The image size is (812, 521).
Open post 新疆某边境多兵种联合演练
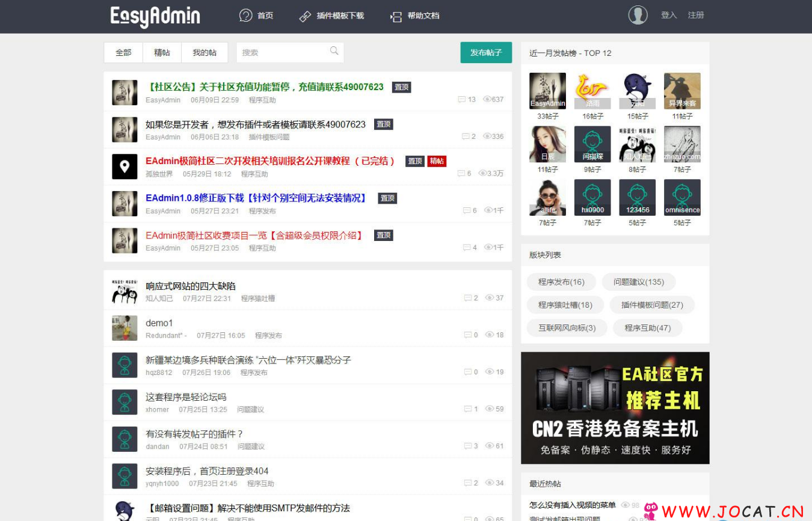(x=248, y=360)
